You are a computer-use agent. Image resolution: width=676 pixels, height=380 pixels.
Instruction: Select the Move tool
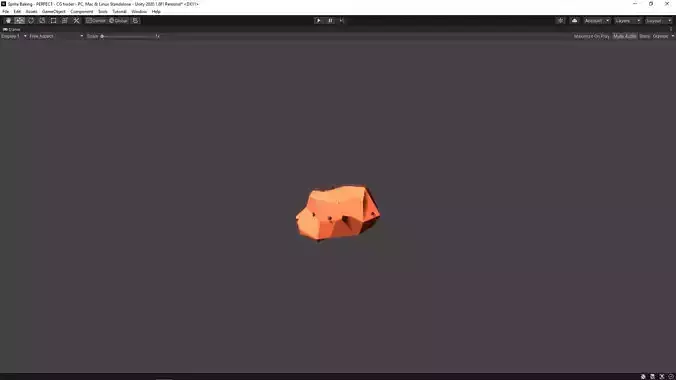(x=19, y=21)
